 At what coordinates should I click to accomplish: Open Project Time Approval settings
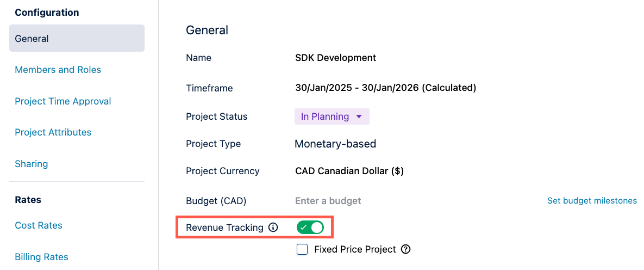pyautogui.click(x=63, y=101)
